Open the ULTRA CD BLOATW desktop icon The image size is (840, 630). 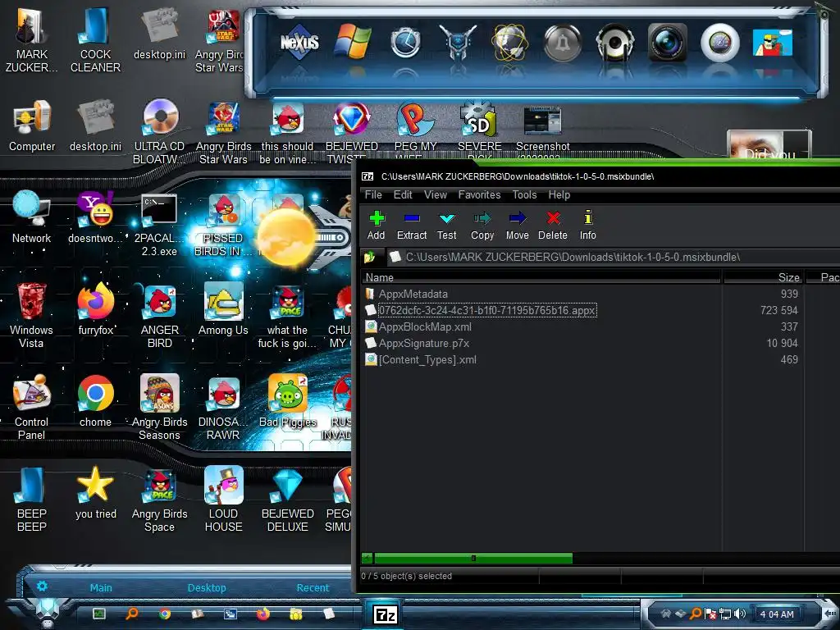(159, 131)
